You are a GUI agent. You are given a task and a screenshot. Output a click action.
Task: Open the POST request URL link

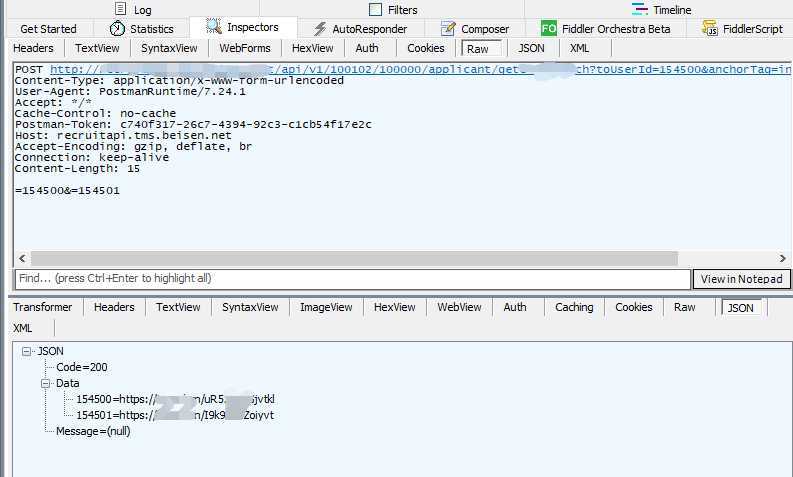click(x=420, y=69)
